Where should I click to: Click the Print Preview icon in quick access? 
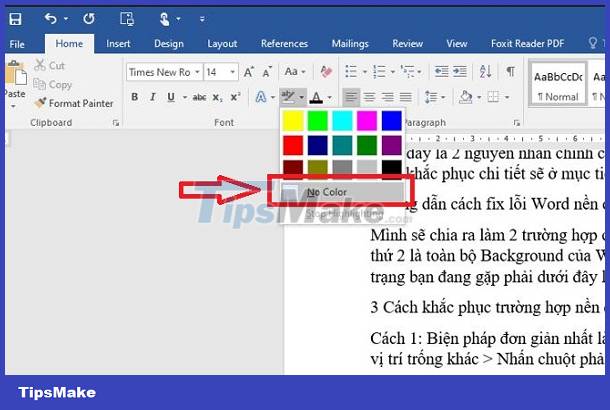pyautogui.click(x=127, y=19)
